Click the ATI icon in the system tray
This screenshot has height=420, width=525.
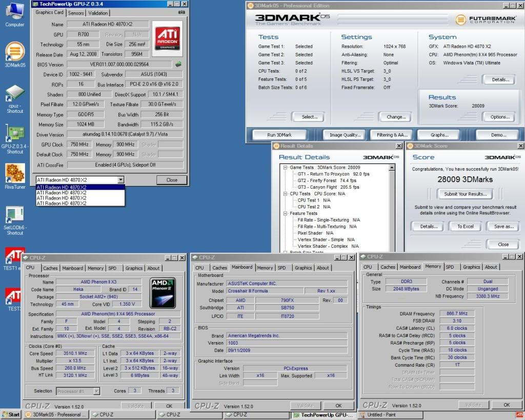coord(519,415)
